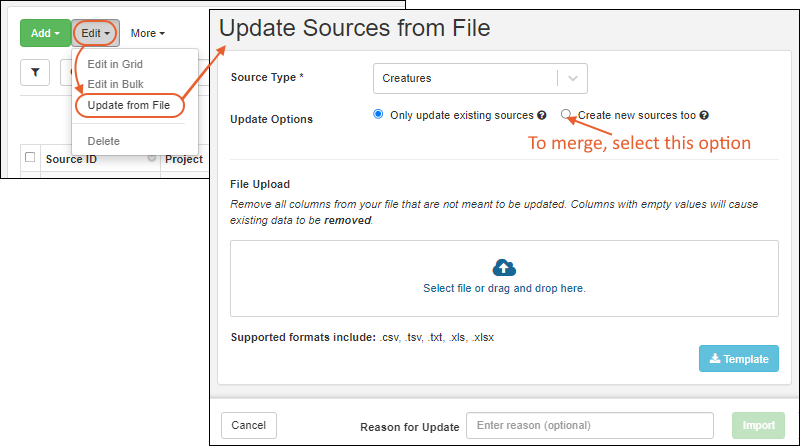Choose Update from File menu item
Viewport: 800px width, 446px height.
pos(128,104)
